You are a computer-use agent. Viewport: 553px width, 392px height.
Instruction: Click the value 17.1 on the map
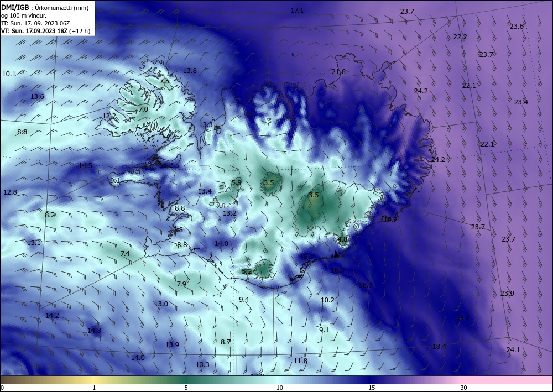pos(297,11)
